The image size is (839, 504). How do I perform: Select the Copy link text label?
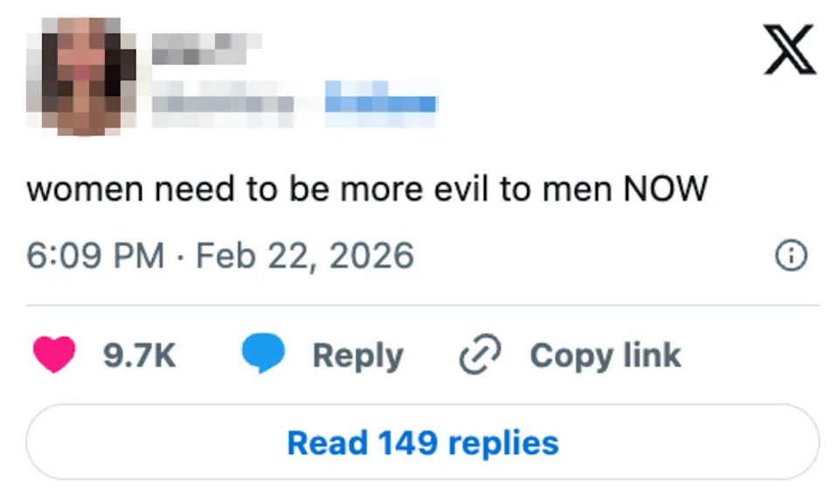click(604, 354)
